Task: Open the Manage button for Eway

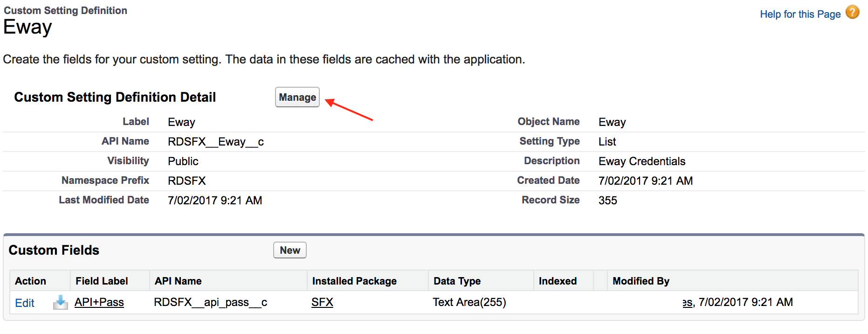Action: (x=297, y=97)
